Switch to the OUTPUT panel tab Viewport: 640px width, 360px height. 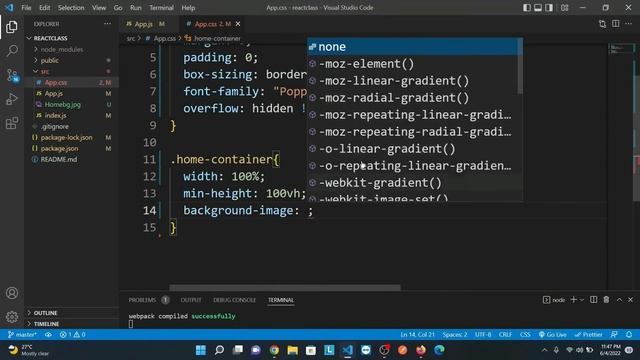click(x=191, y=300)
